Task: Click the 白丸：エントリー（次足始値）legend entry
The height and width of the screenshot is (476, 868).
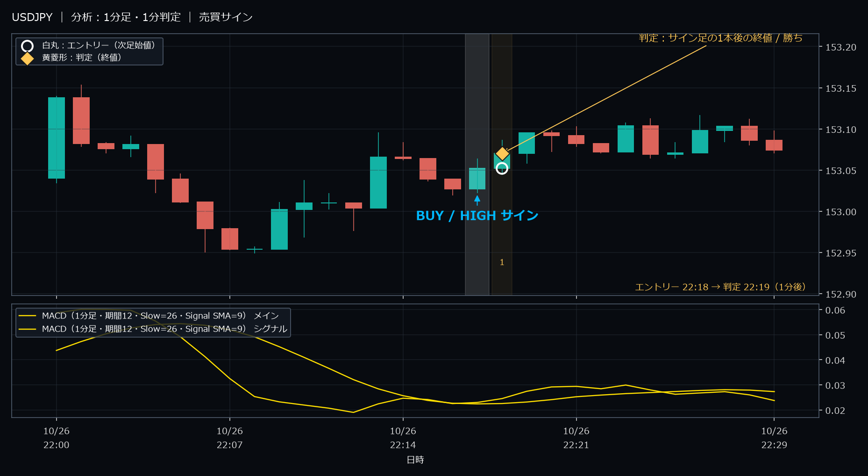Action: click(x=99, y=45)
